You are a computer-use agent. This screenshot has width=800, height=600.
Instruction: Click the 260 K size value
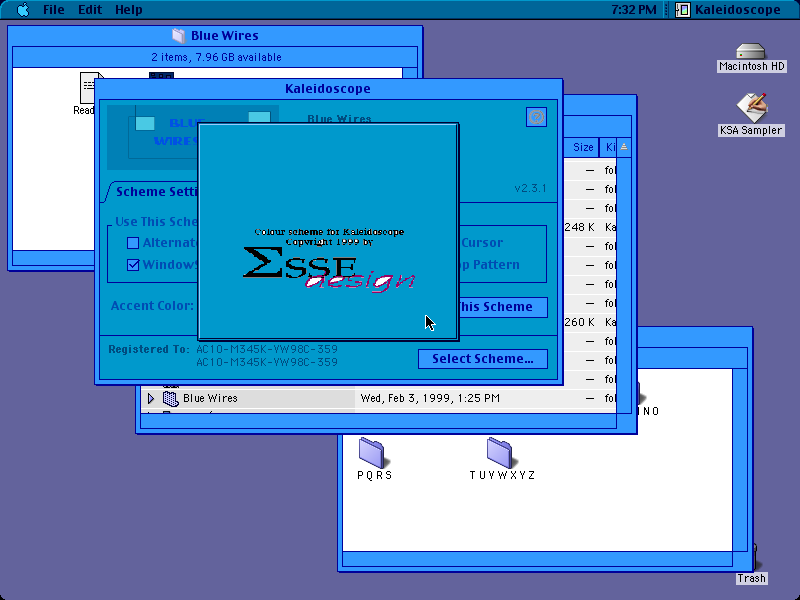click(580, 322)
